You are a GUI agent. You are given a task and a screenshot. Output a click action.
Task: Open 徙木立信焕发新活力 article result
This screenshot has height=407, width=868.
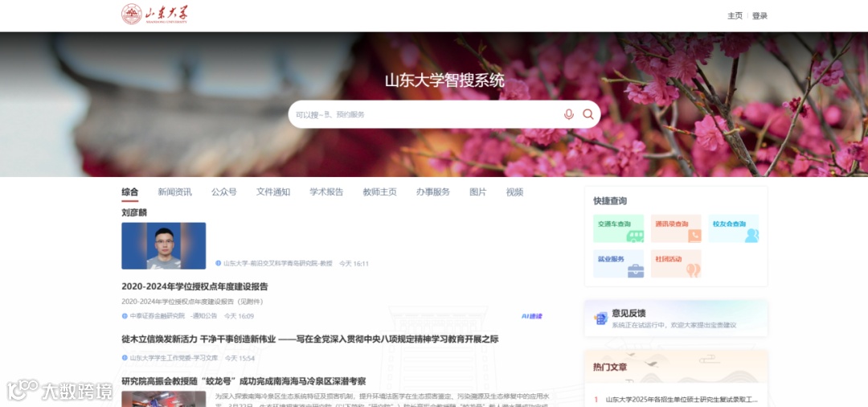310,339
